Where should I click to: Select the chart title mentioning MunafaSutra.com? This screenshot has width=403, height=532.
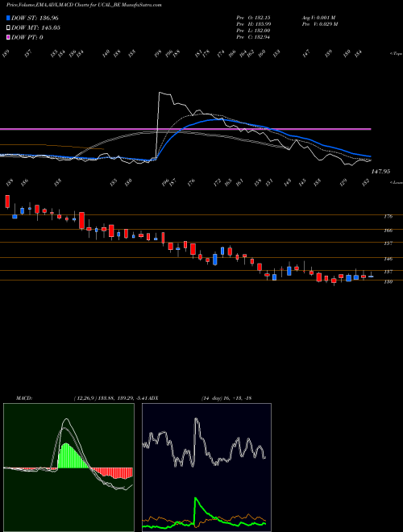click(84, 5)
